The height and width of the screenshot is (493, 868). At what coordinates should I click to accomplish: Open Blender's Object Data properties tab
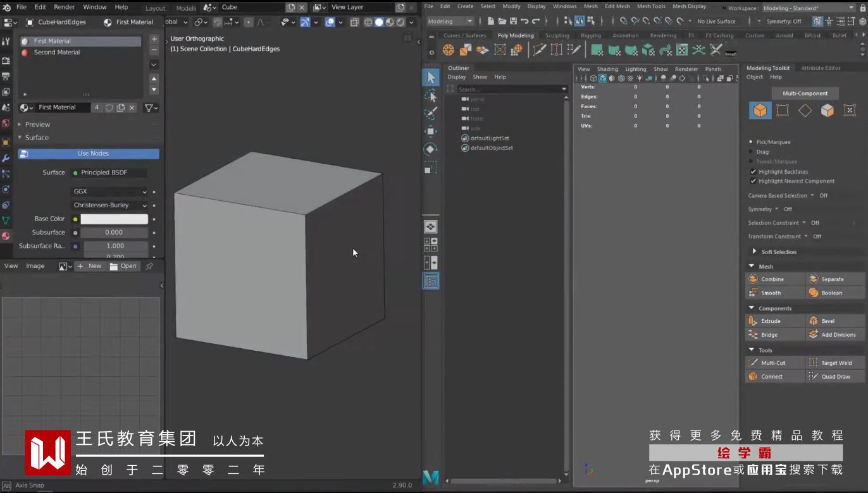[x=6, y=221]
